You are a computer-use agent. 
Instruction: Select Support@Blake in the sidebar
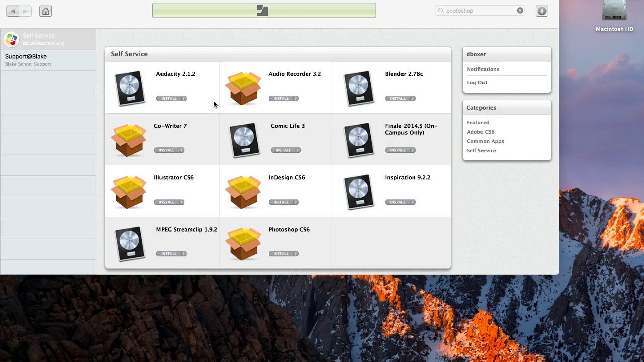[x=48, y=60]
